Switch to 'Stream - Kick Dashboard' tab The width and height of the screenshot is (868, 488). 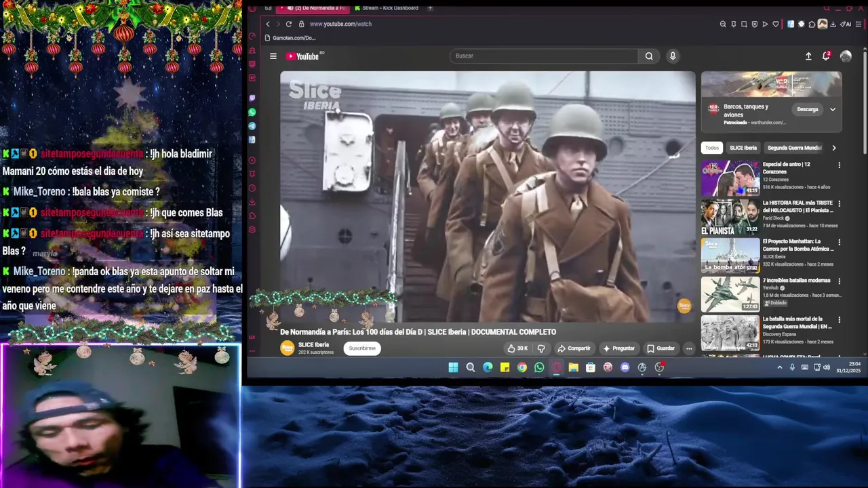tap(387, 8)
